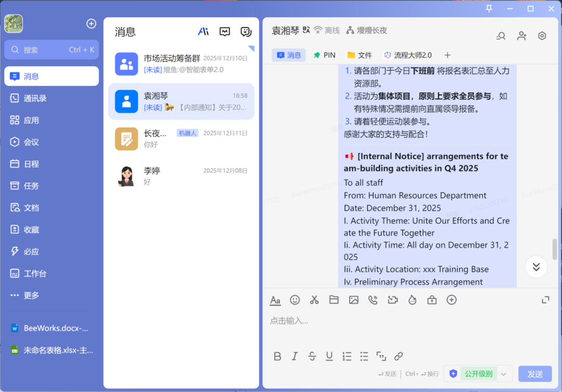
Task: Open text formatting with the Aa icon
Action: tap(275, 300)
